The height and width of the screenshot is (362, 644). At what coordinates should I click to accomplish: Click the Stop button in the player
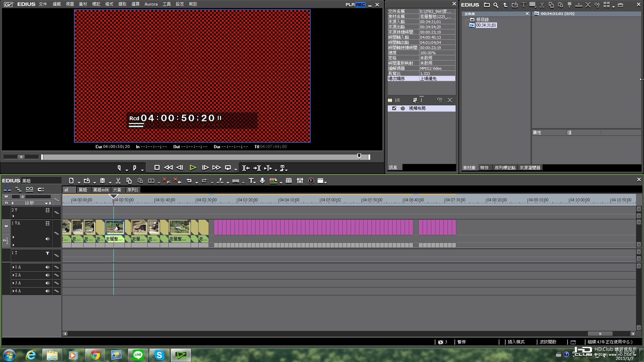[x=157, y=168]
